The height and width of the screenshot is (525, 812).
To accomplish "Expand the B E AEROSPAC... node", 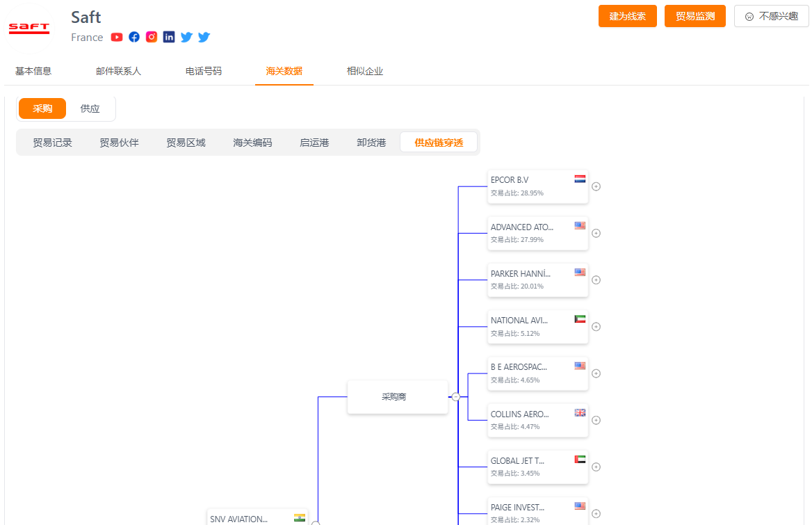I will tap(596, 374).
